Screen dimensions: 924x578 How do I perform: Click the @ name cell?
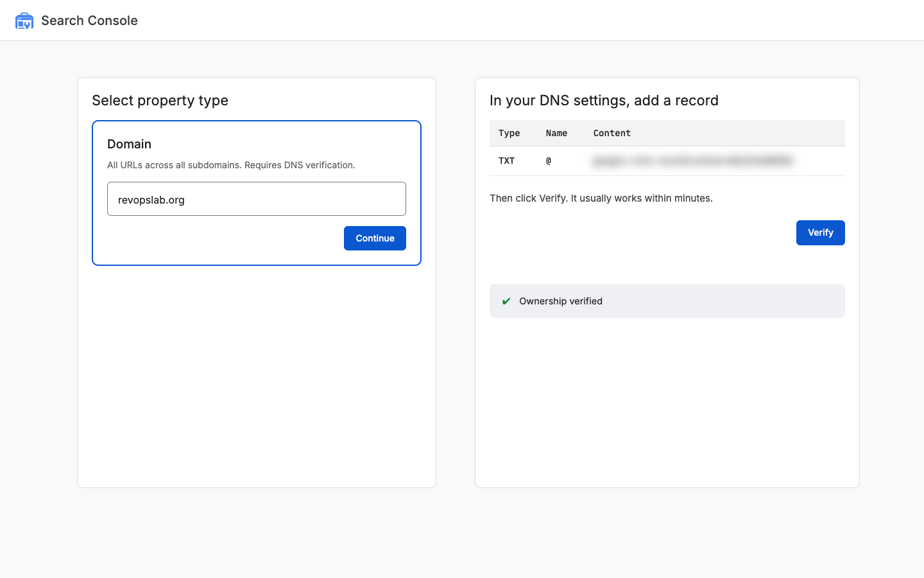549,161
